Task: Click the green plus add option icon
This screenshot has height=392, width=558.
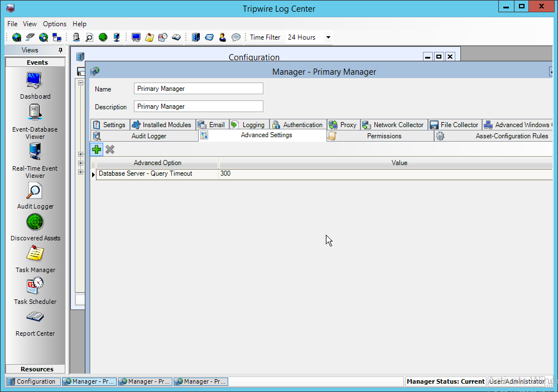Action: (x=97, y=149)
